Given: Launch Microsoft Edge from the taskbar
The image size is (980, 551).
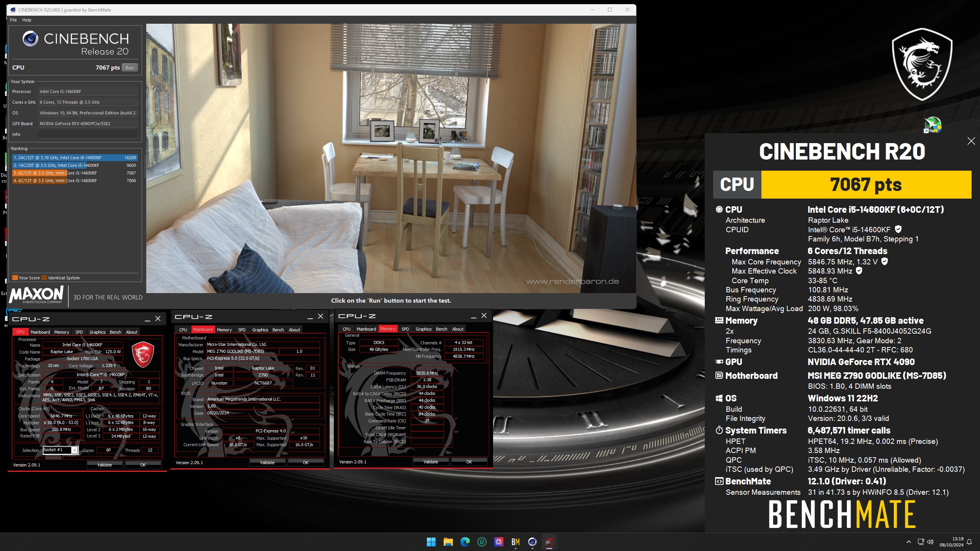Looking at the screenshot, I should tap(465, 542).
